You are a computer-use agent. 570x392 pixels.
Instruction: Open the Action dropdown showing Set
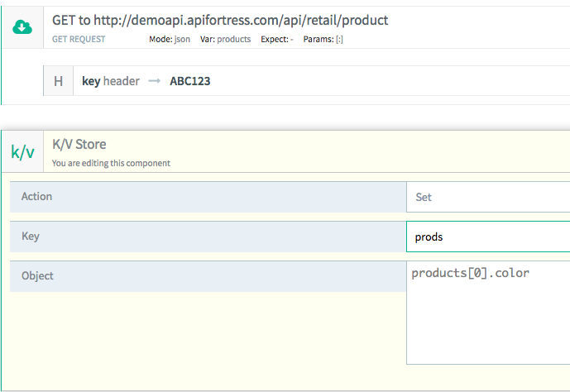[488, 198]
